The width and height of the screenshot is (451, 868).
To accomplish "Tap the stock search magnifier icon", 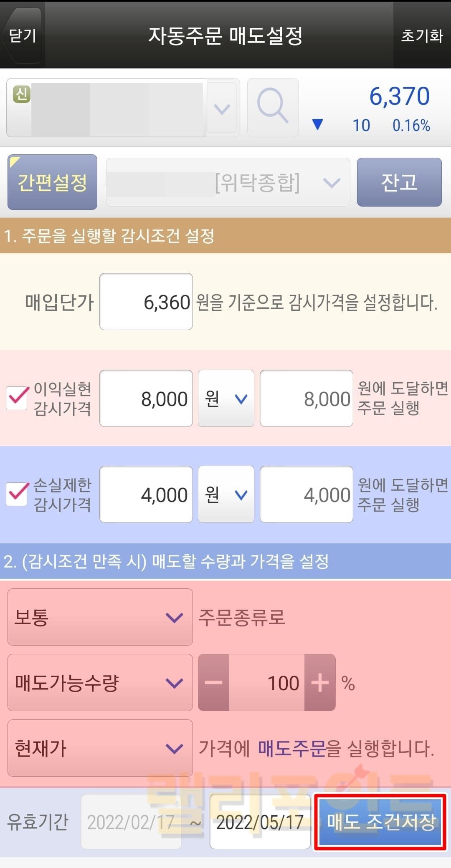I will 273,108.
